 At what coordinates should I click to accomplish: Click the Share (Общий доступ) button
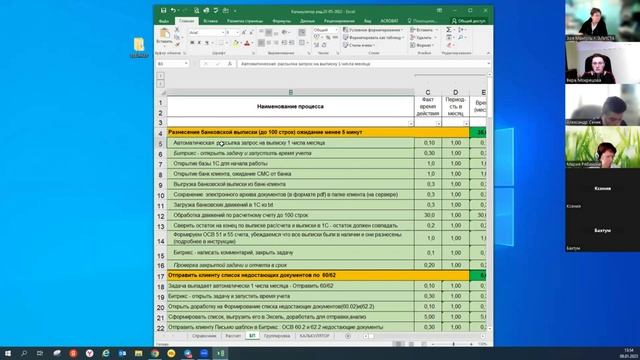pos(469,21)
